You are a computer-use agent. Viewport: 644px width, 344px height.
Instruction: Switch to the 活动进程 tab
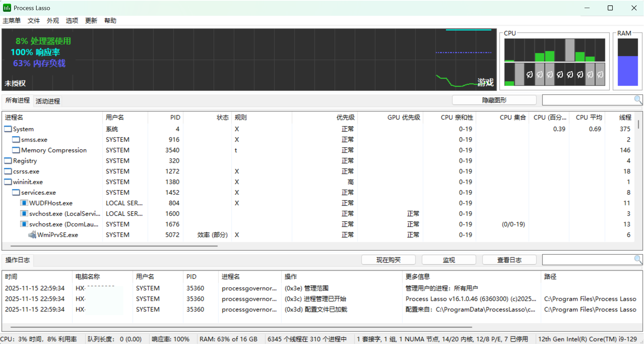47,101
